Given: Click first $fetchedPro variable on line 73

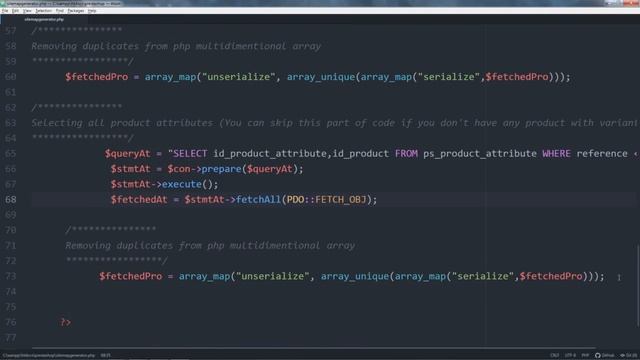Looking at the screenshot, I should point(131,276).
